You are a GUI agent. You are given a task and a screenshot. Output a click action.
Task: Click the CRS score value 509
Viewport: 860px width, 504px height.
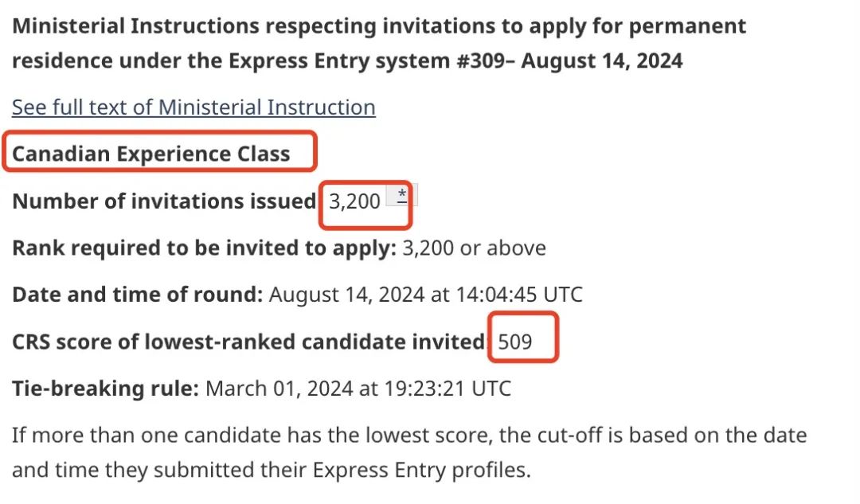515,342
